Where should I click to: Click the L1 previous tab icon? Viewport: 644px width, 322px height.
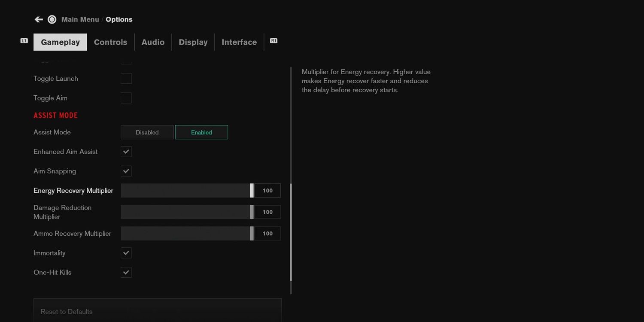tap(24, 41)
